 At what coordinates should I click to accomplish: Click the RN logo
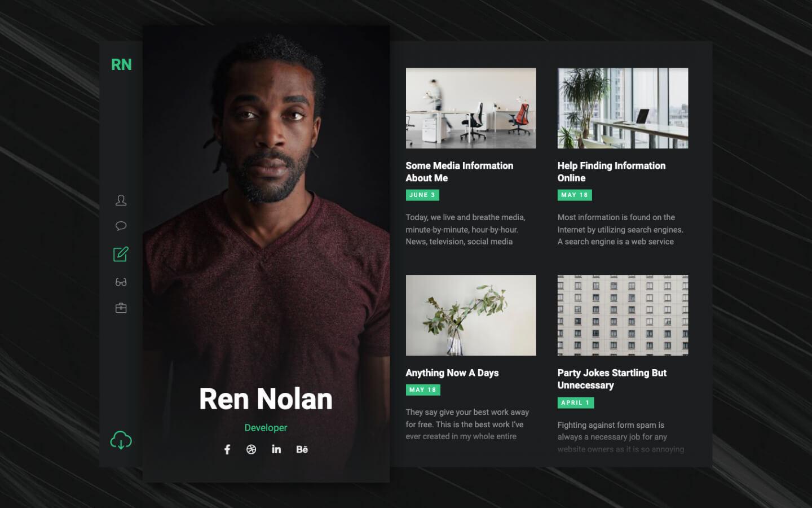[x=121, y=64]
